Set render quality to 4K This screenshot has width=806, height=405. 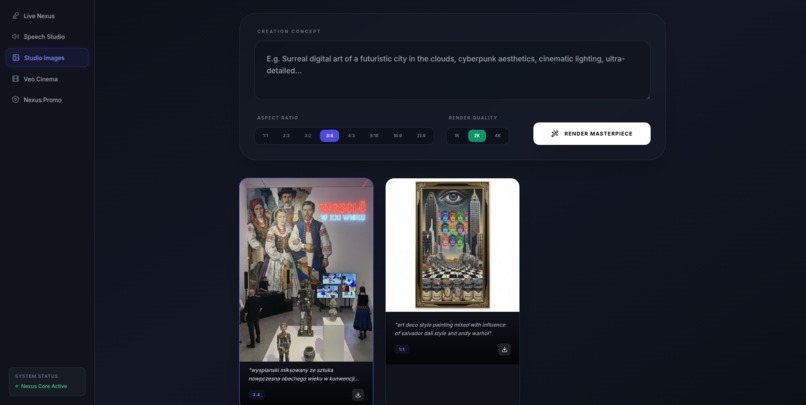pos(498,136)
